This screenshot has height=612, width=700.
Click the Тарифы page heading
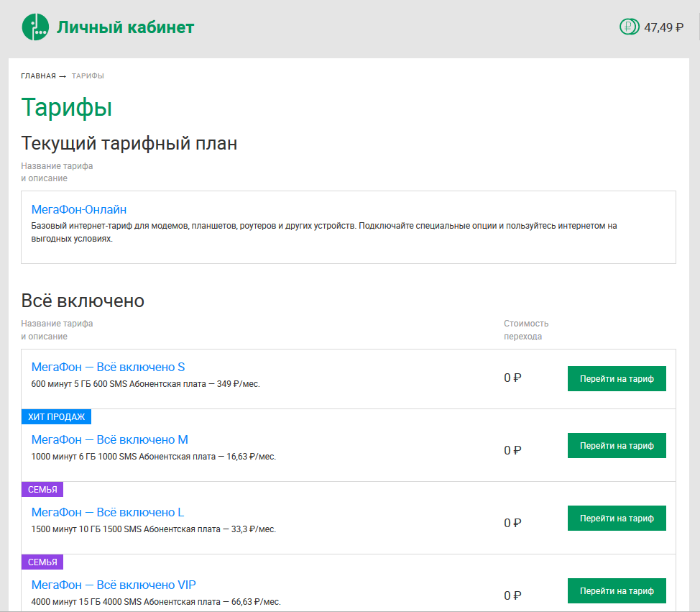(x=66, y=107)
